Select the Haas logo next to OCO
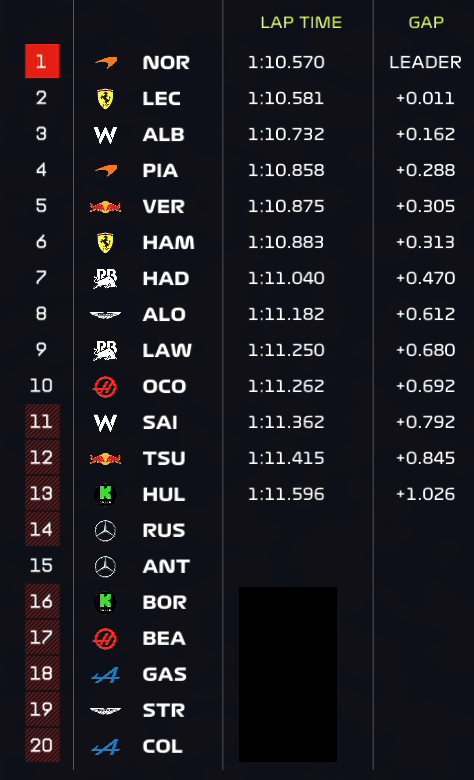 click(x=105, y=387)
